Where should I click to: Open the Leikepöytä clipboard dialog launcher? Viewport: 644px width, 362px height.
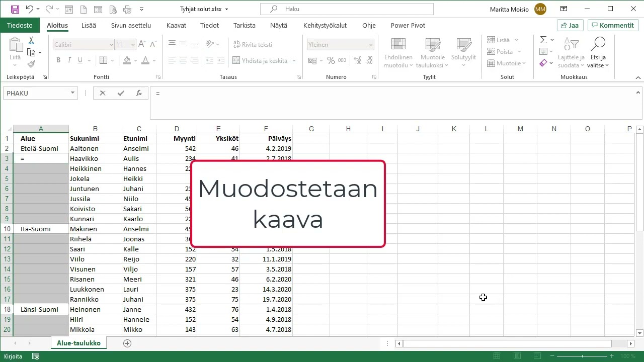coord(44,77)
